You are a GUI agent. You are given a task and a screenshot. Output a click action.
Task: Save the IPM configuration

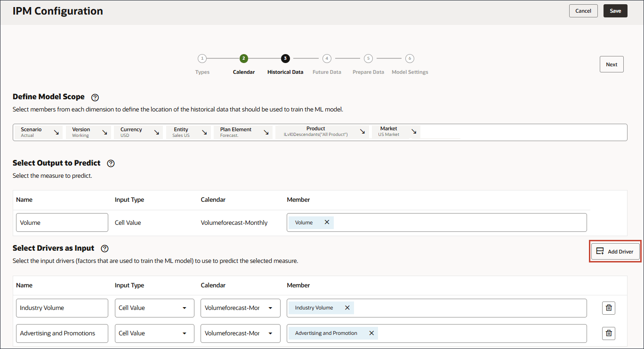[615, 11]
